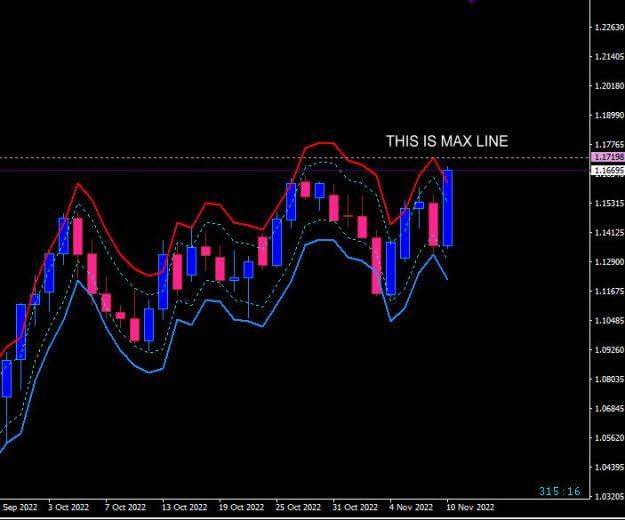
Task: Click the "31 Oct 2022" date label
Action: (355, 507)
